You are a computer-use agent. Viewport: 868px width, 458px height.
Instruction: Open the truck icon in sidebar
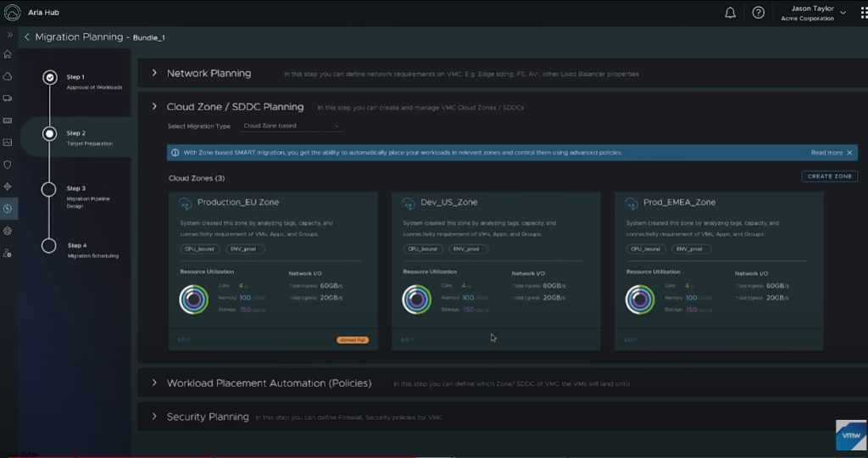pyautogui.click(x=8, y=98)
